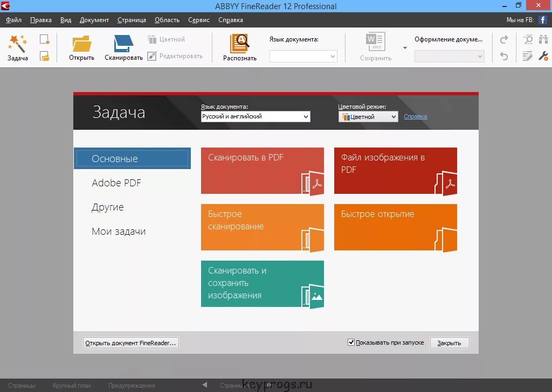
Task: Click Открыть документ FineReader button
Action: (130, 343)
